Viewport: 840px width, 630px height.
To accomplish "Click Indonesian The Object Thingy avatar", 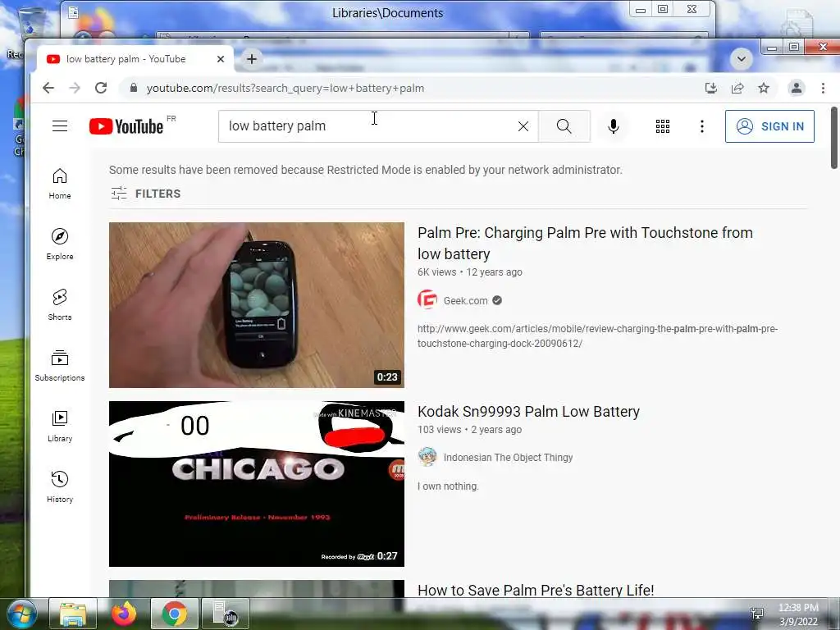I will tap(427, 457).
